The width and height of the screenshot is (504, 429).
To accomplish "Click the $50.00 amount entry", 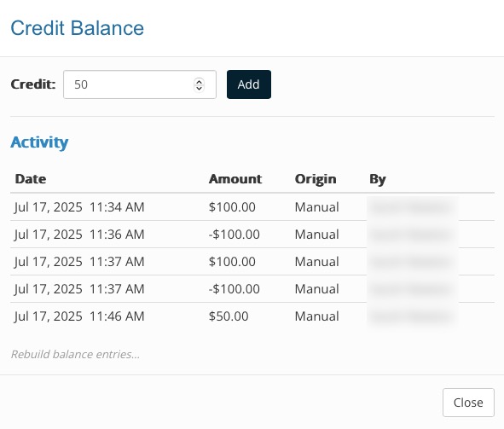I will click(229, 316).
